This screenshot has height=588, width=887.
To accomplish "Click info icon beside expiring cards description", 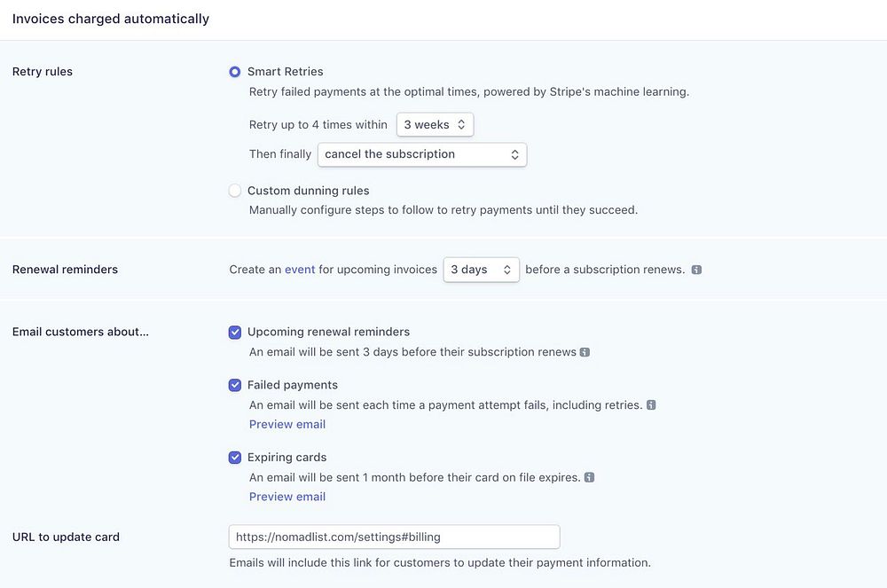I will [589, 477].
